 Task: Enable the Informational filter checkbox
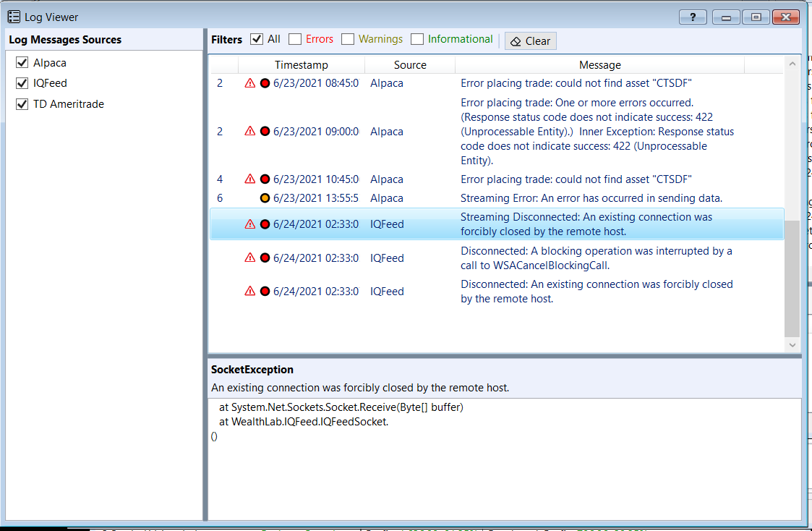[x=417, y=39]
